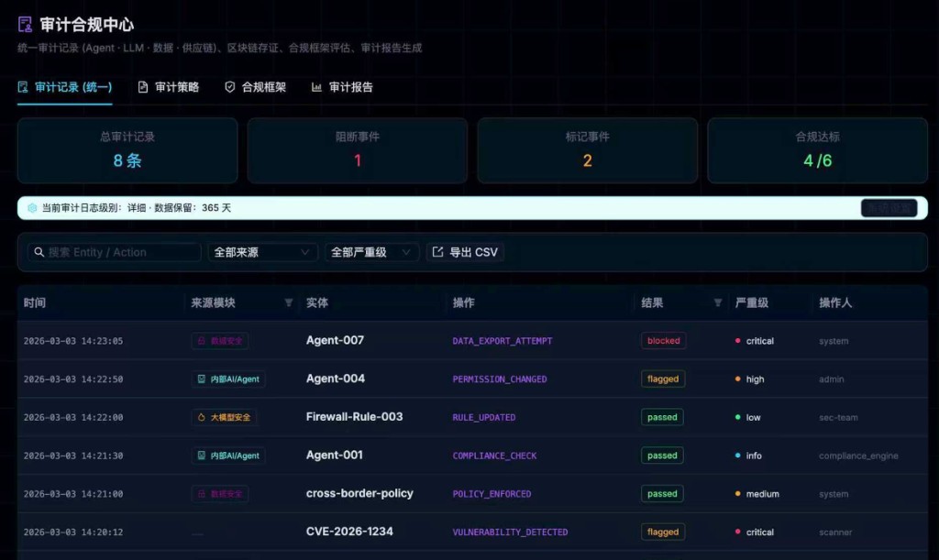Click the magnifier icon in the search box
Screen dimensions: 939x560
point(39,252)
